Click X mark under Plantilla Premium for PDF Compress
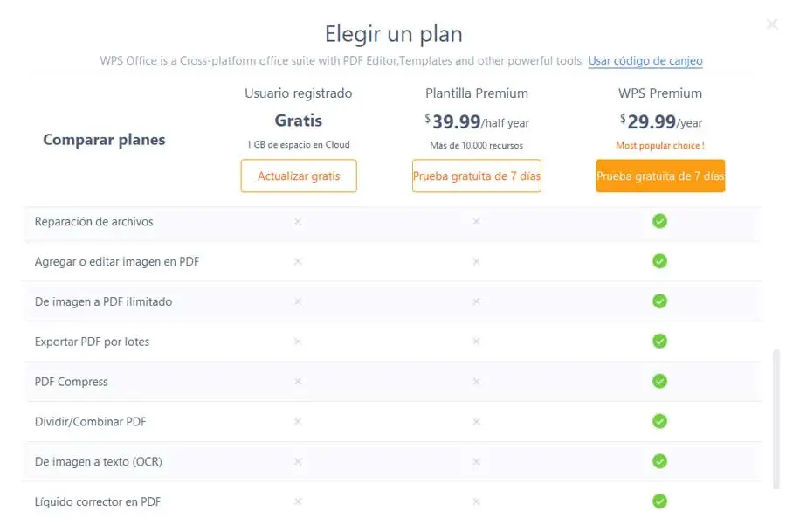786x532 pixels. point(476,382)
